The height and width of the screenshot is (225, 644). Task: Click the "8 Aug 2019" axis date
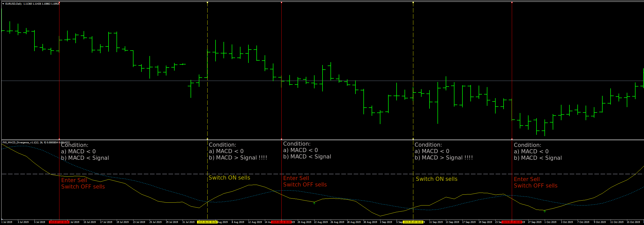(x=238, y=222)
